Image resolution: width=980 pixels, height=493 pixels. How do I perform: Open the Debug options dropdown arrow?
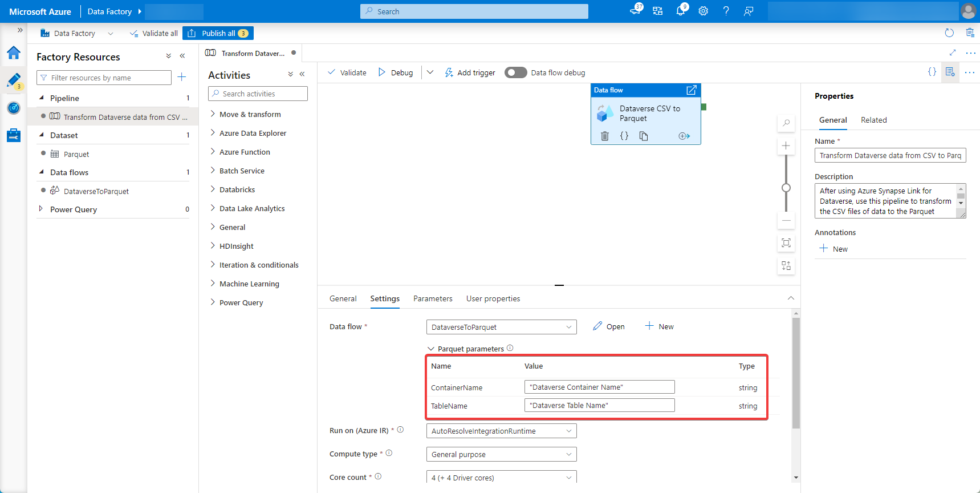[x=430, y=72]
